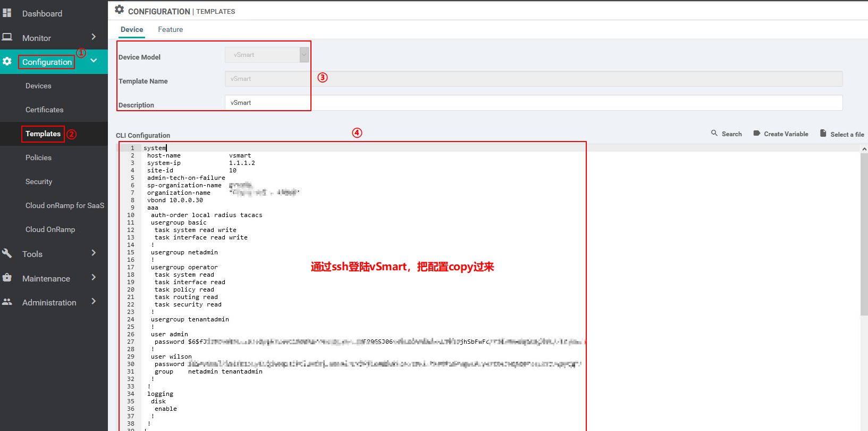868x431 pixels.
Task: Click the 'usergroup netadmin' line
Action: tap(184, 252)
